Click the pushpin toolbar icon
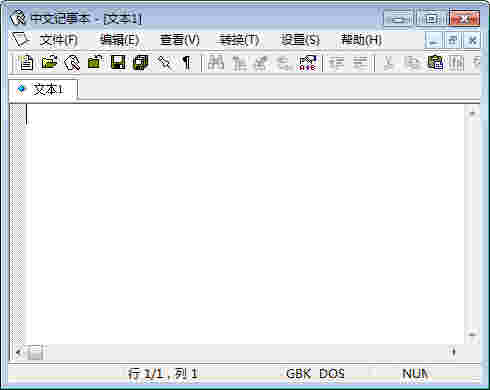The width and height of the screenshot is (490, 390). (164, 63)
